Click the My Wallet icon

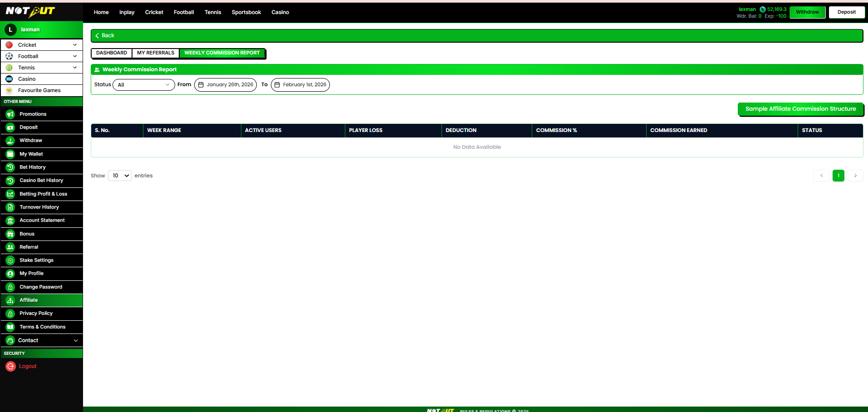click(x=10, y=154)
